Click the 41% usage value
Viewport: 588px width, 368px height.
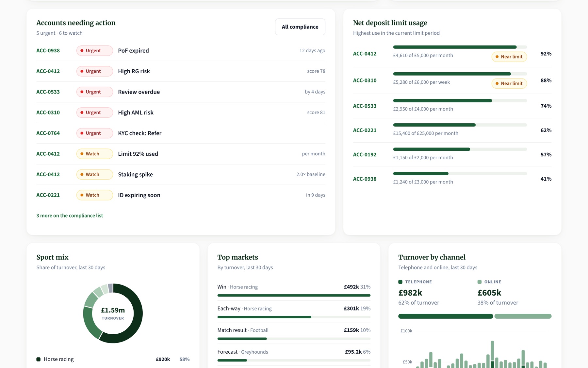[546, 179]
